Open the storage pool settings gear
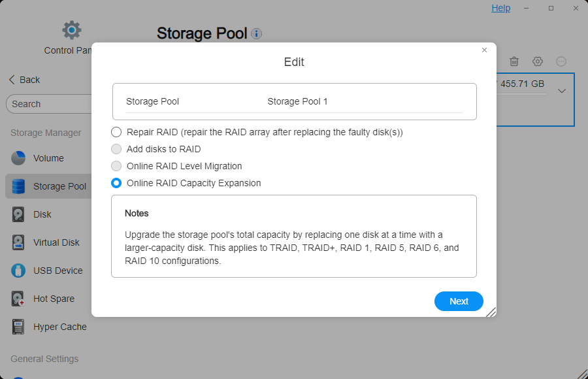This screenshot has height=379, width=588. (538, 61)
